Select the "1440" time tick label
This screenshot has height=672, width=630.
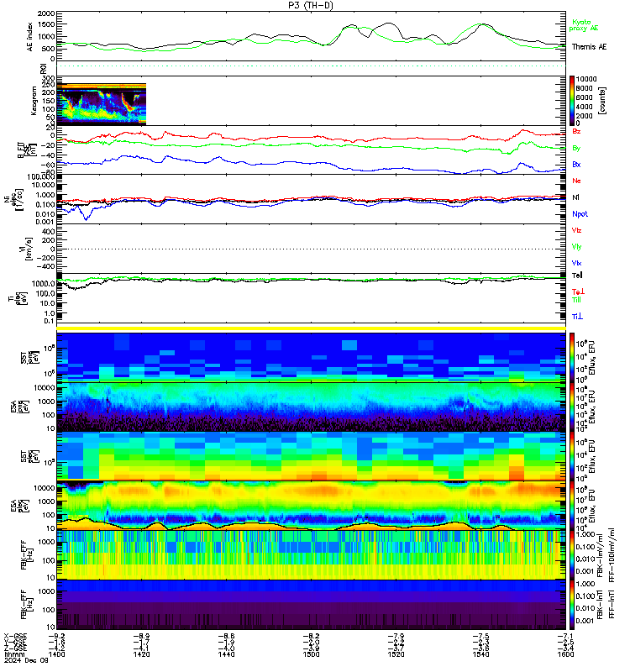[x=226, y=654]
